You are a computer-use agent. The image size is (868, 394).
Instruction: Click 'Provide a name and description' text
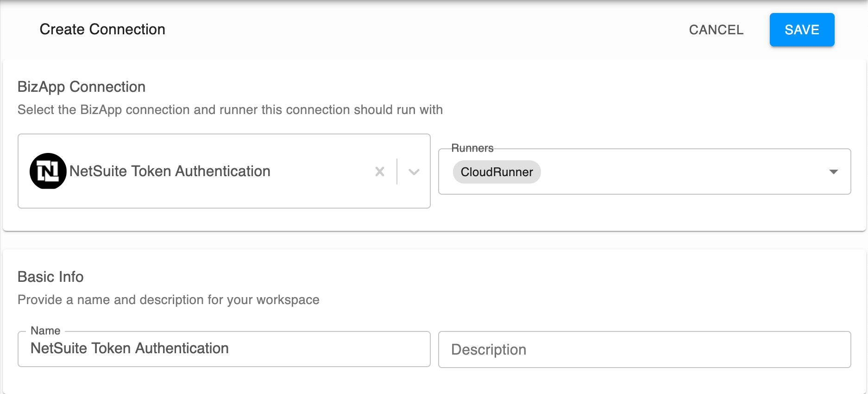[x=169, y=300]
